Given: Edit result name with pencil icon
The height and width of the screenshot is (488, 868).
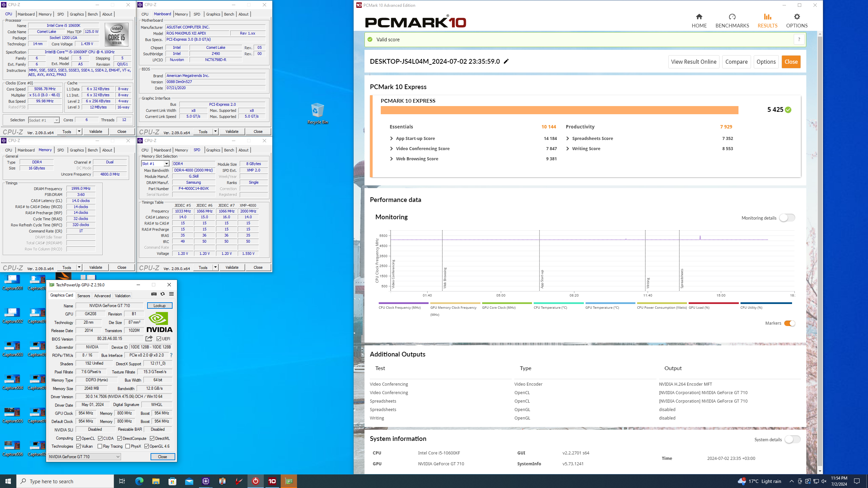Looking at the screenshot, I should click(x=506, y=61).
